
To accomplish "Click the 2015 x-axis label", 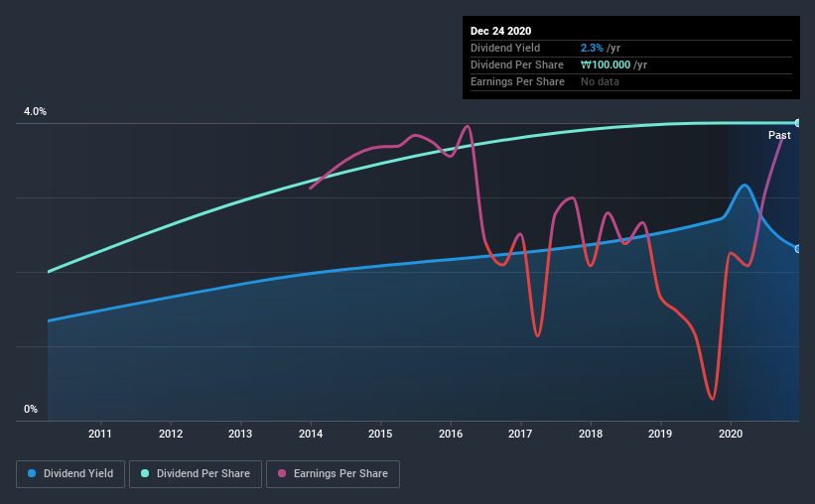I will 380,434.
